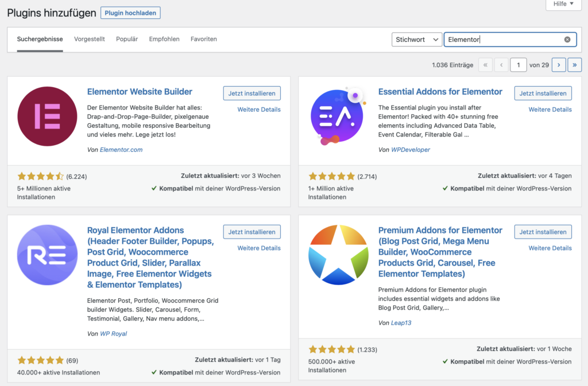
Task: Click the star rating of Elementor Website Builder
Action: (41, 176)
